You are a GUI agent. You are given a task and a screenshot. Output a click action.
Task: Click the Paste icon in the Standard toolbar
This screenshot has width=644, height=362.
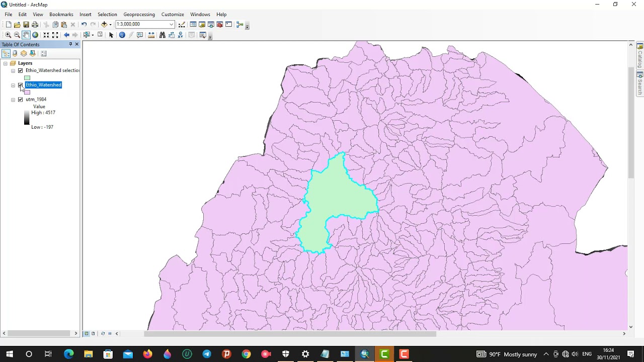point(64,24)
